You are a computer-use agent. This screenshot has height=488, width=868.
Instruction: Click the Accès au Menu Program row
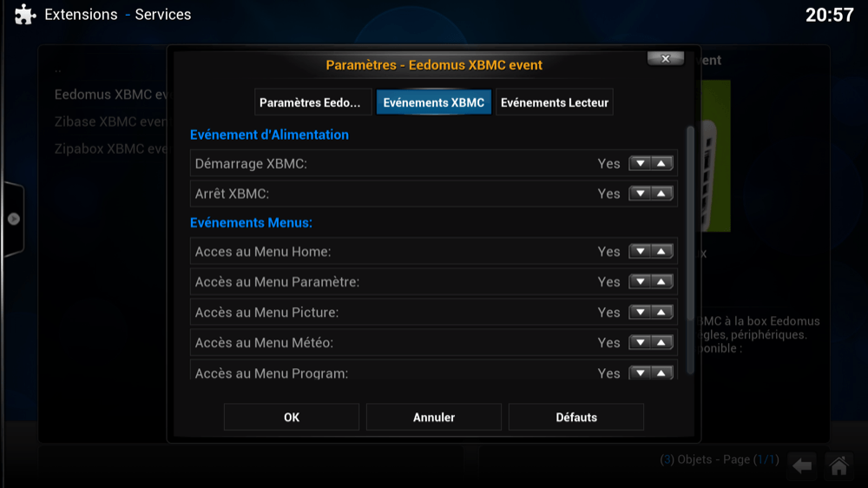click(433, 370)
